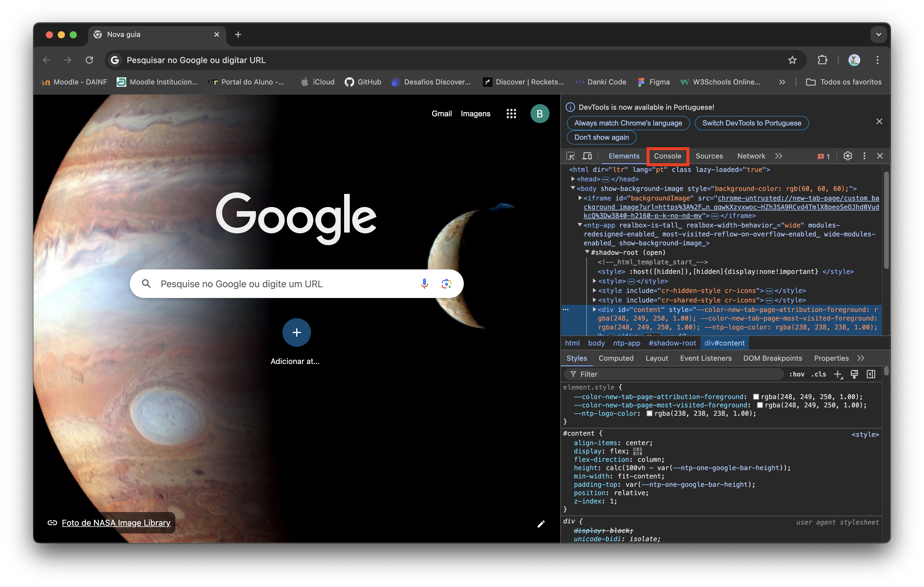Switch to the Console tab
Image resolution: width=924 pixels, height=587 pixels.
point(667,156)
